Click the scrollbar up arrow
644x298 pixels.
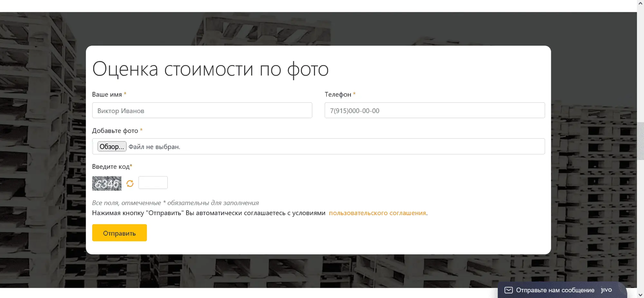(640, 3)
